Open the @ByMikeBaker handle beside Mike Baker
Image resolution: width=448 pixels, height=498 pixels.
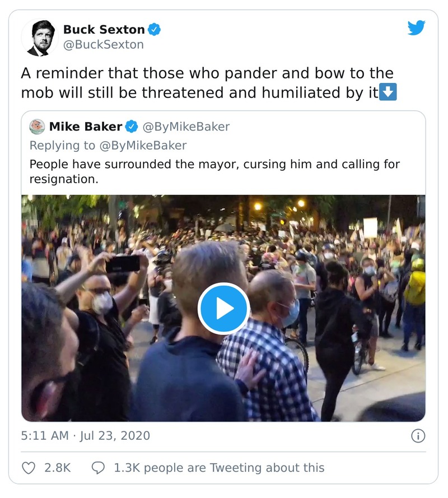click(186, 127)
